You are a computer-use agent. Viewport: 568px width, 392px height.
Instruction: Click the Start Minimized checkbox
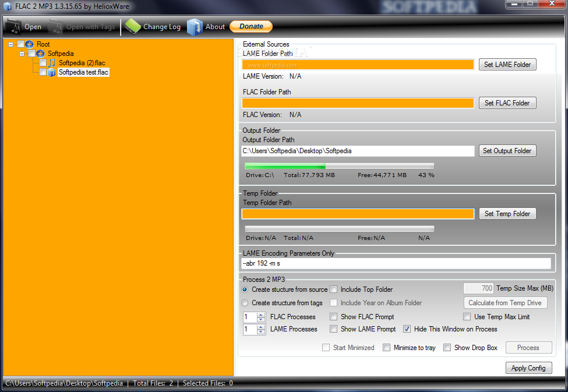point(326,348)
